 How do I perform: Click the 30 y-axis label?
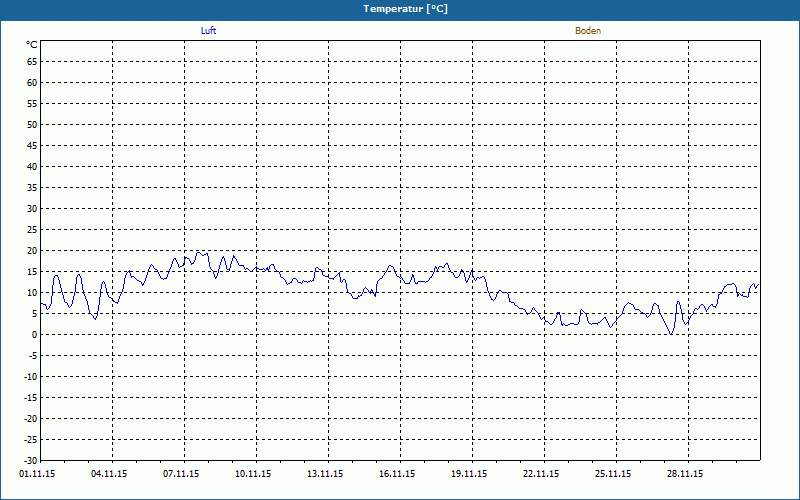32,209
